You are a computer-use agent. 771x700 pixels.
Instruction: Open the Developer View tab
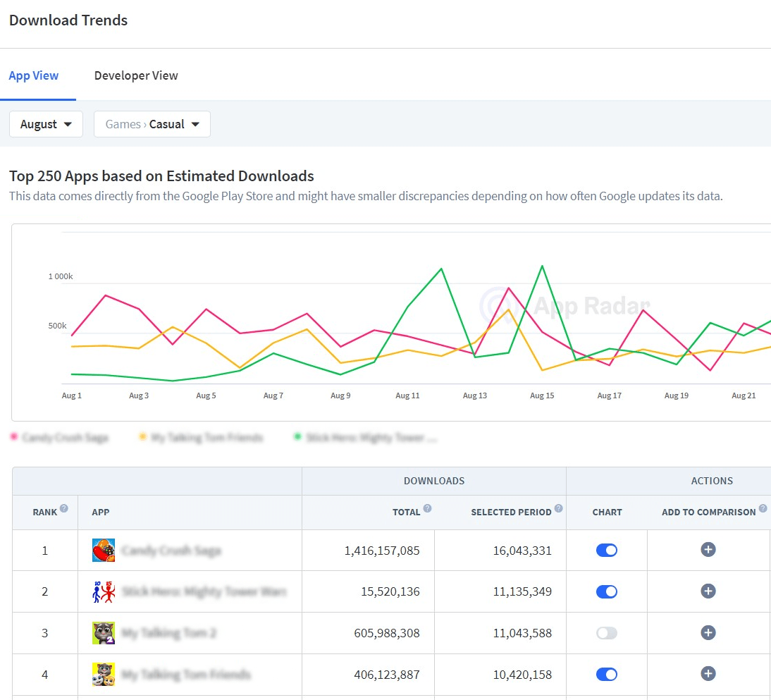(136, 75)
